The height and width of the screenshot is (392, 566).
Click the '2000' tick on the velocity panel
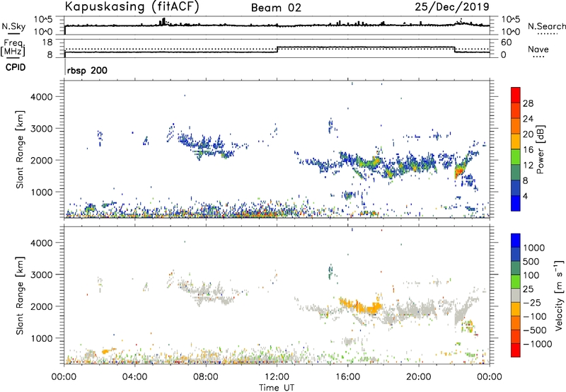(41, 306)
